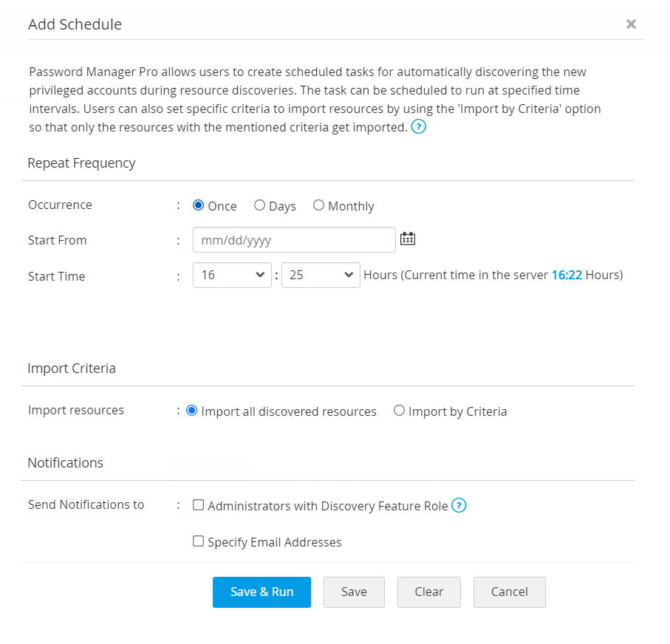Click the Clear button

[428, 592]
